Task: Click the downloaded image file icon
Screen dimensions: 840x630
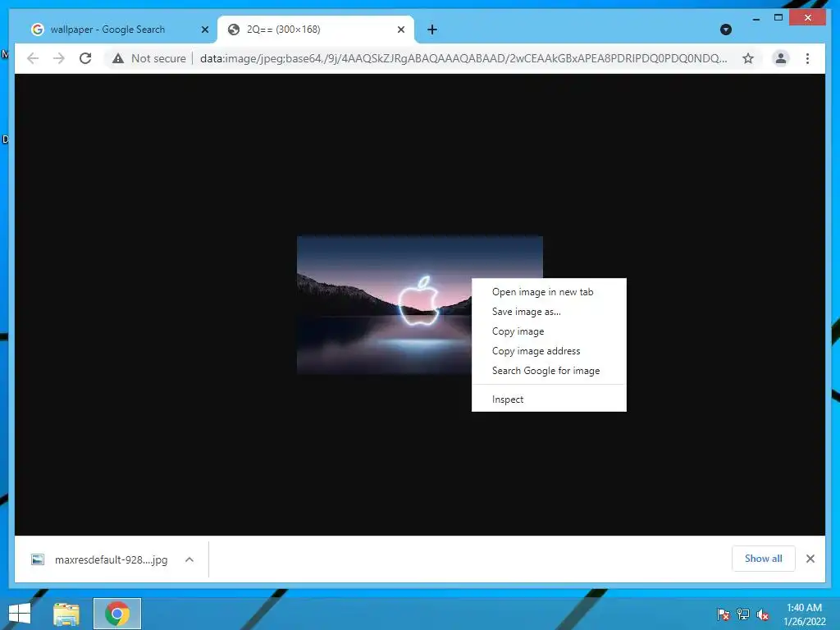Action: pos(38,559)
